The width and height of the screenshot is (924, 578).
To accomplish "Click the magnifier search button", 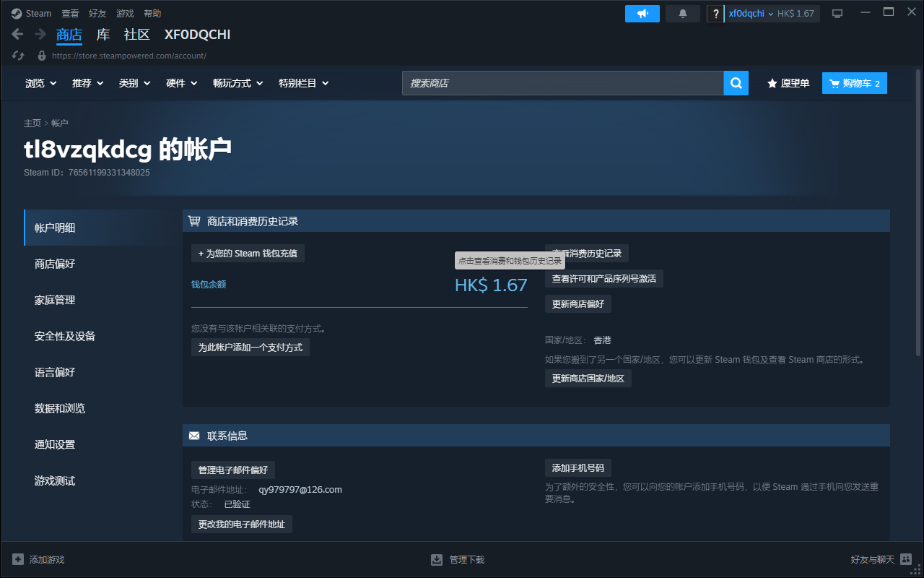I will 736,83.
